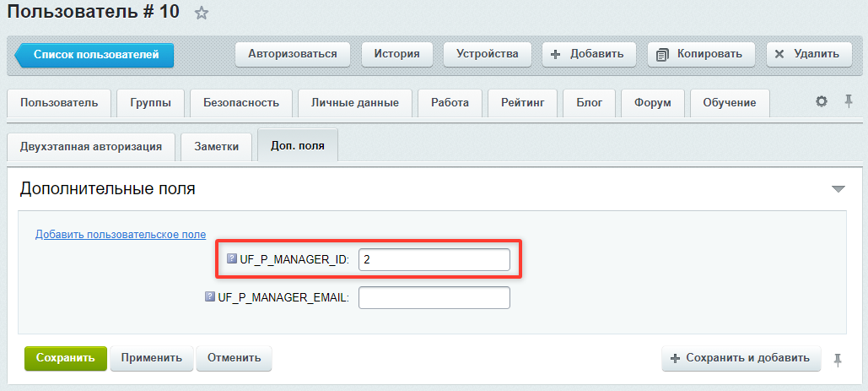Click the Добавить toolbar button
Viewport: 868px width, 391px height.
coord(589,54)
